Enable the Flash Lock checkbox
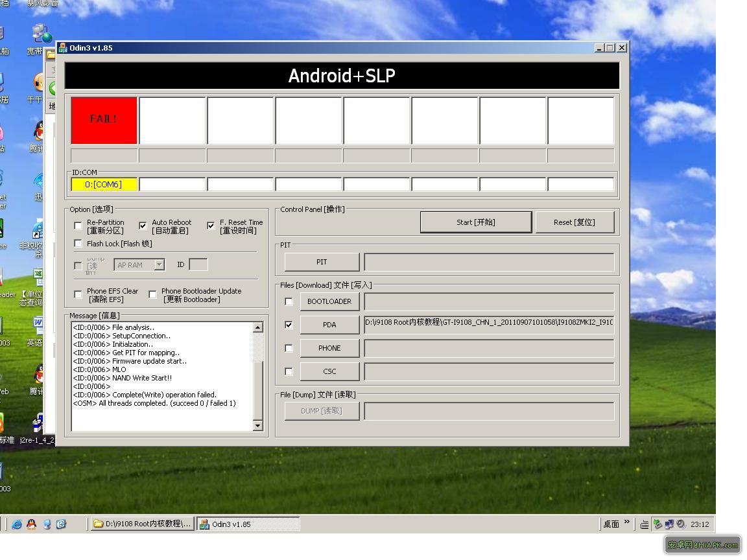The image size is (747, 560). point(78,244)
